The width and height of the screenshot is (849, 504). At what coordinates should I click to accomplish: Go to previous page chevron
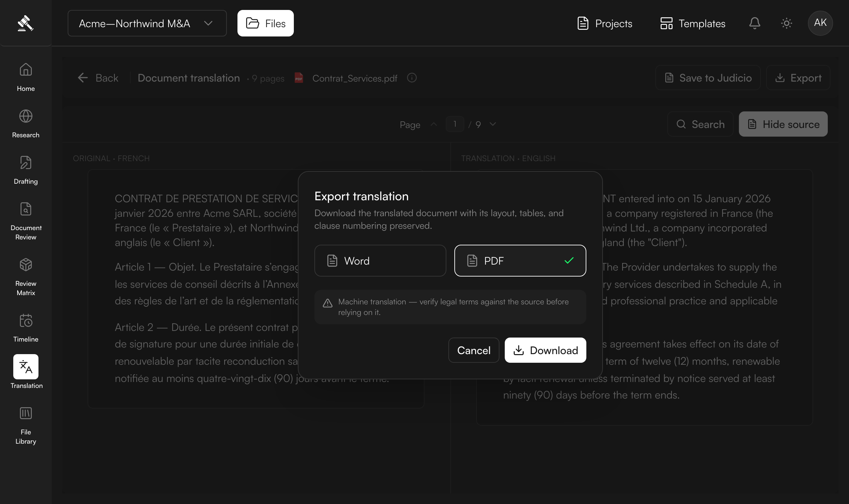[x=434, y=124]
